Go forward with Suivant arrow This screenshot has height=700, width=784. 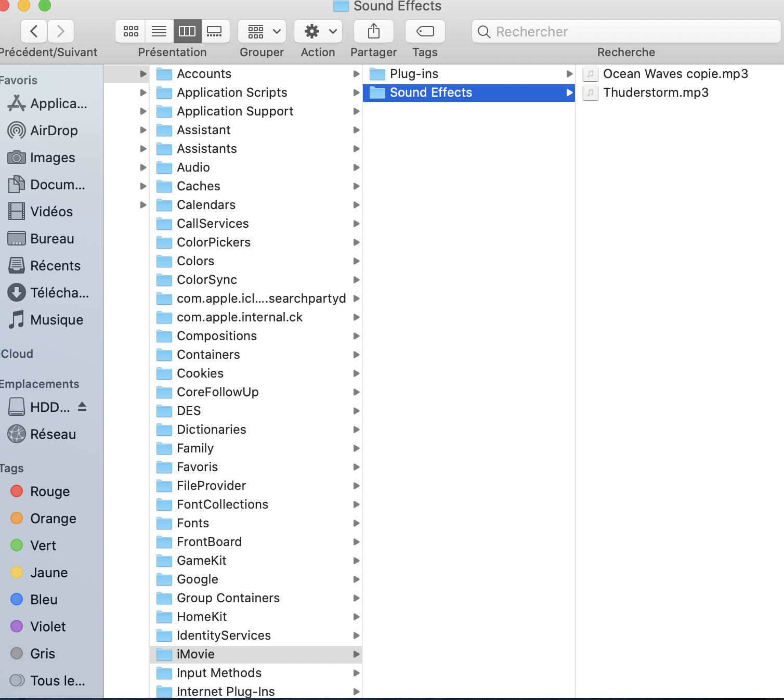coord(61,32)
